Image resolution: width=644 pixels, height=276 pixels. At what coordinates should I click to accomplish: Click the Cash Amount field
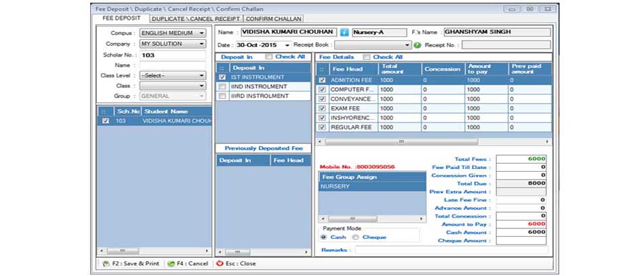(x=521, y=232)
